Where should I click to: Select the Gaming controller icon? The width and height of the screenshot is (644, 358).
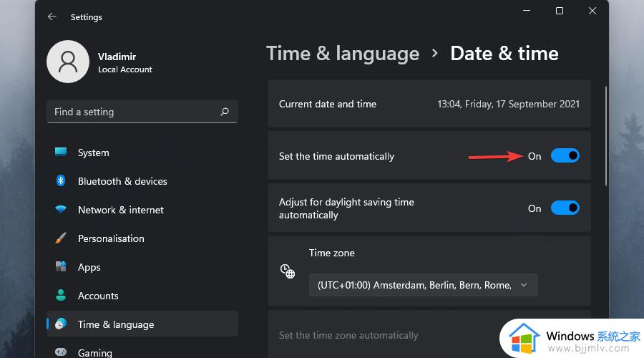[x=61, y=352]
